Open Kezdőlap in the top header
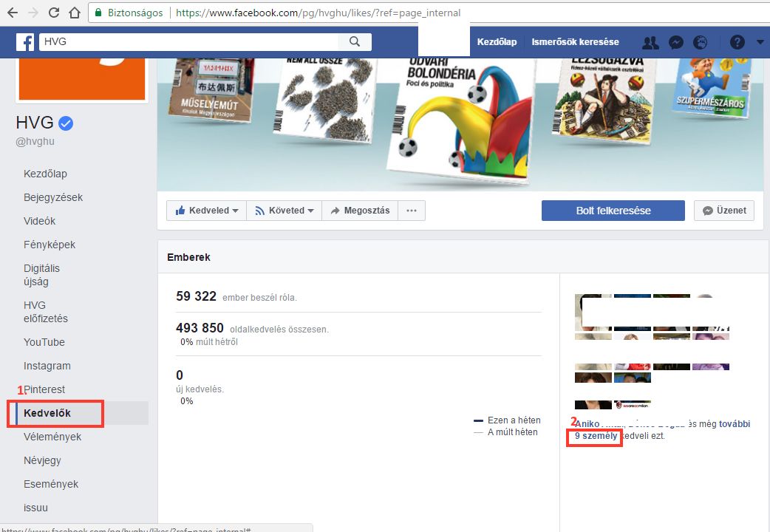This screenshot has height=532, width=770. (497, 42)
